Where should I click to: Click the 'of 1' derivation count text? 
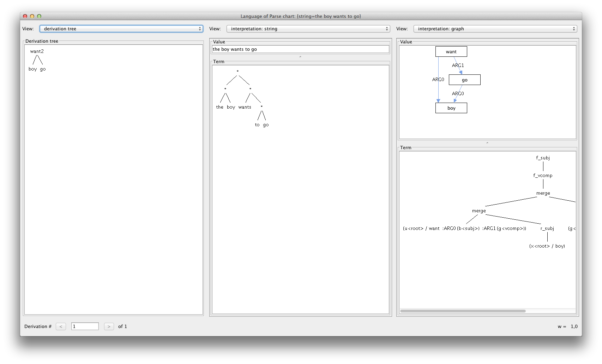pyautogui.click(x=122, y=326)
